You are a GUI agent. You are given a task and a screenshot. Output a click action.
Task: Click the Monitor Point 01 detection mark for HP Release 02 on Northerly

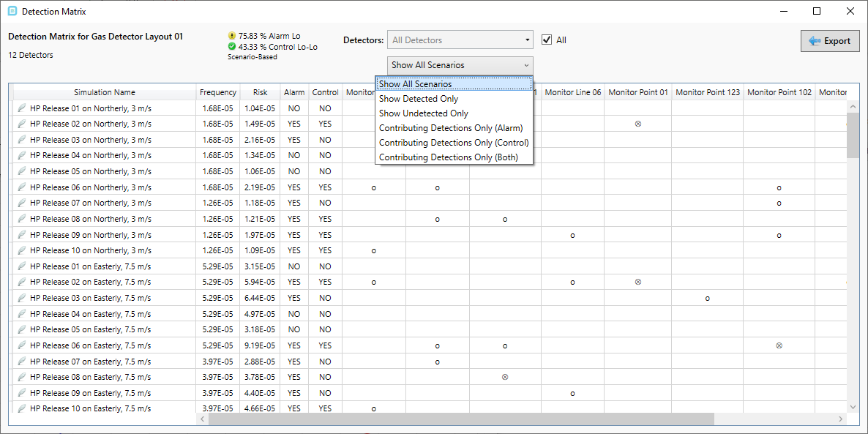[x=637, y=124]
